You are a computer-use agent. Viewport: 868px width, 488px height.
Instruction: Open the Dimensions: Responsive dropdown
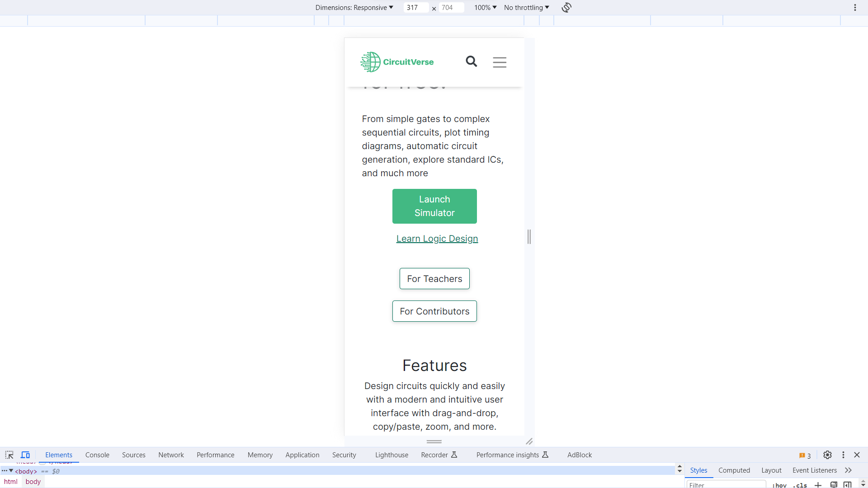pyautogui.click(x=354, y=7)
